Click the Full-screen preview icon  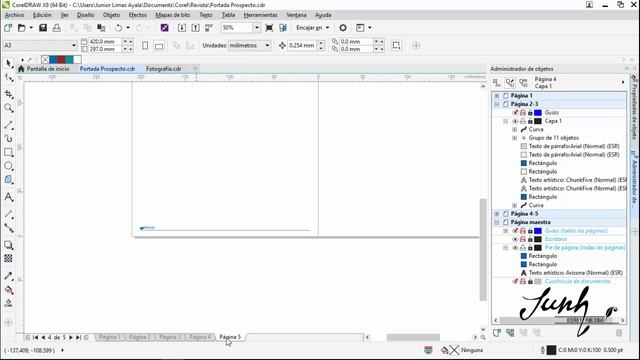pyautogui.click(x=269, y=28)
